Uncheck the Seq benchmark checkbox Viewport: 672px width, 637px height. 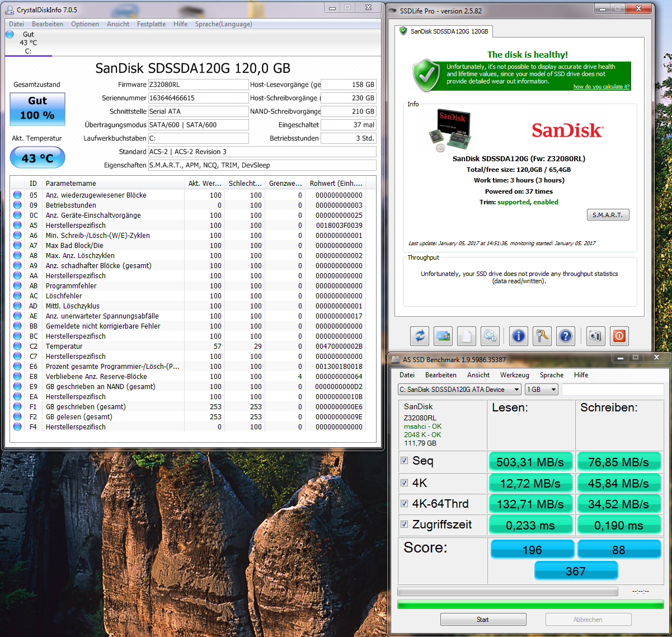pyautogui.click(x=405, y=461)
